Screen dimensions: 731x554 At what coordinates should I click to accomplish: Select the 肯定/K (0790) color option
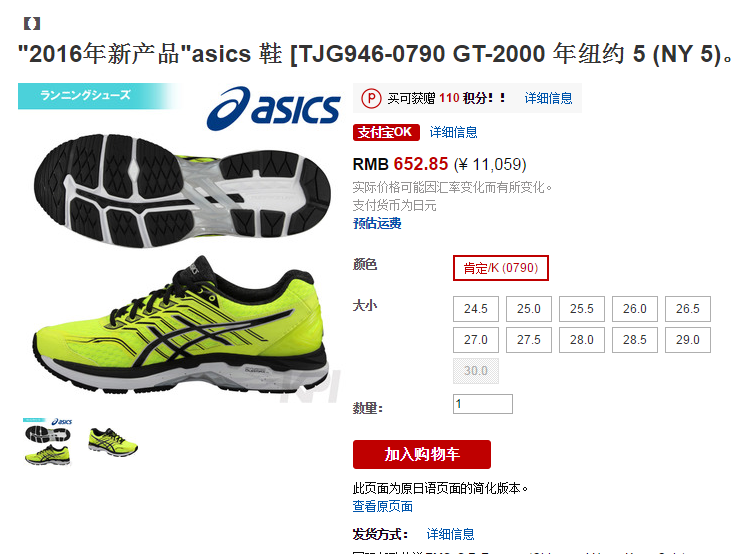[x=501, y=268]
